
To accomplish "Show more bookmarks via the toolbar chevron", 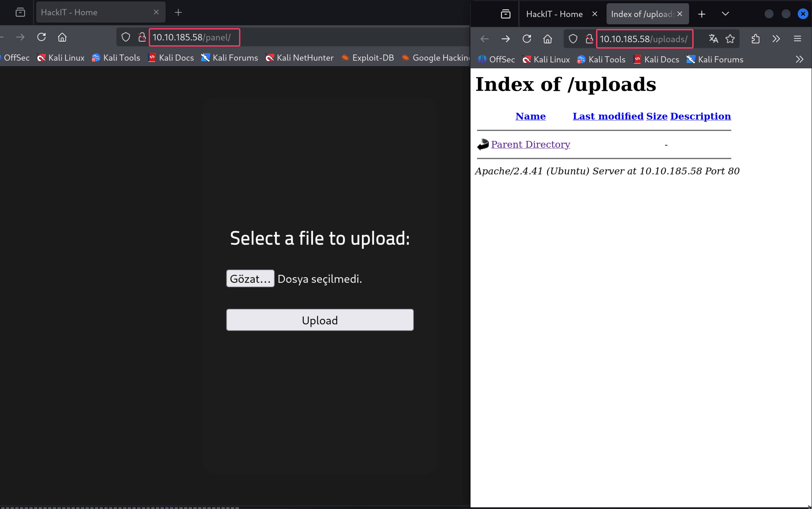I will (x=799, y=59).
